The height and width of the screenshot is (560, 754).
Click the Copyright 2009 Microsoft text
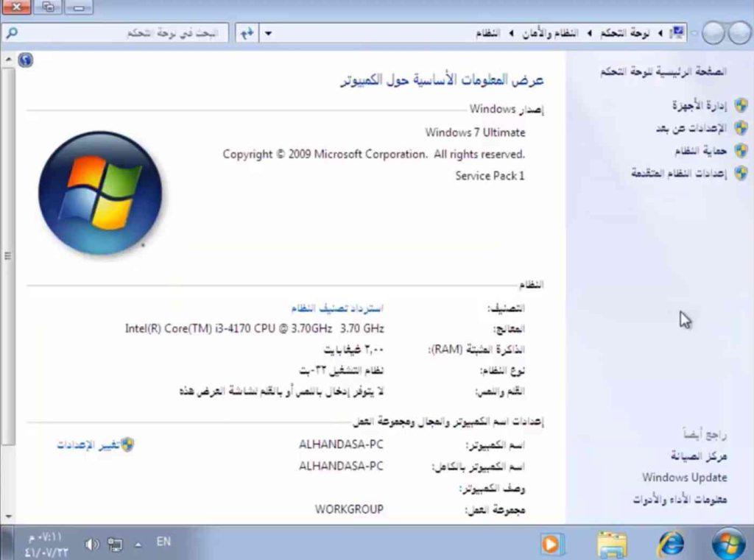pyautogui.click(x=373, y=155)
